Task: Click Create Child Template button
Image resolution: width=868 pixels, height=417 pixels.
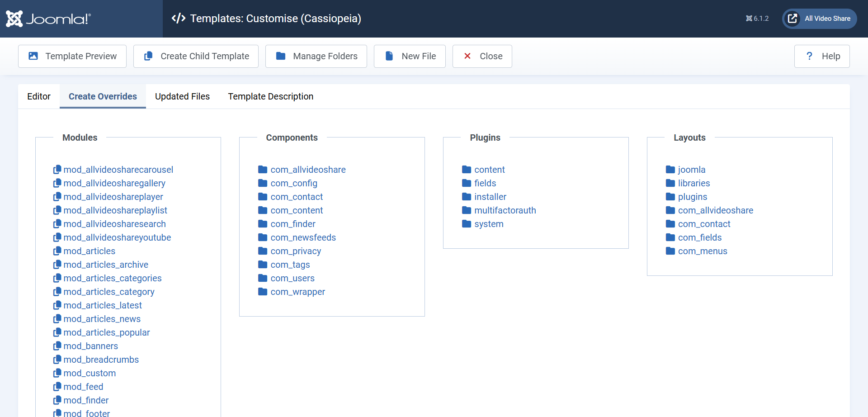Action: 196,56
